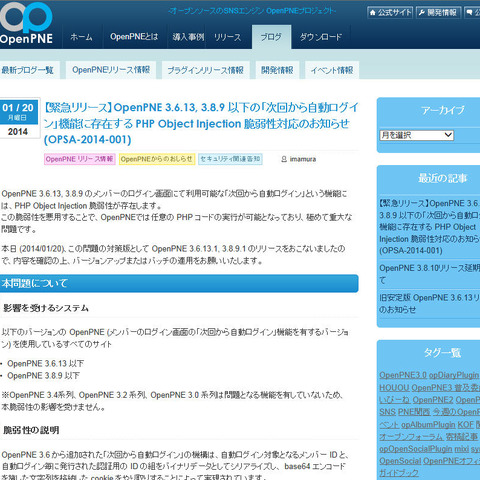
Task: Click the 最近の記事 sidebar heading
Action: click(443, 178)
